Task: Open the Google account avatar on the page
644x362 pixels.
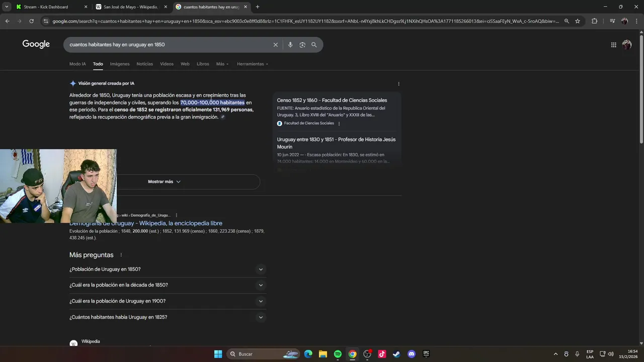Action: point(627,45)
